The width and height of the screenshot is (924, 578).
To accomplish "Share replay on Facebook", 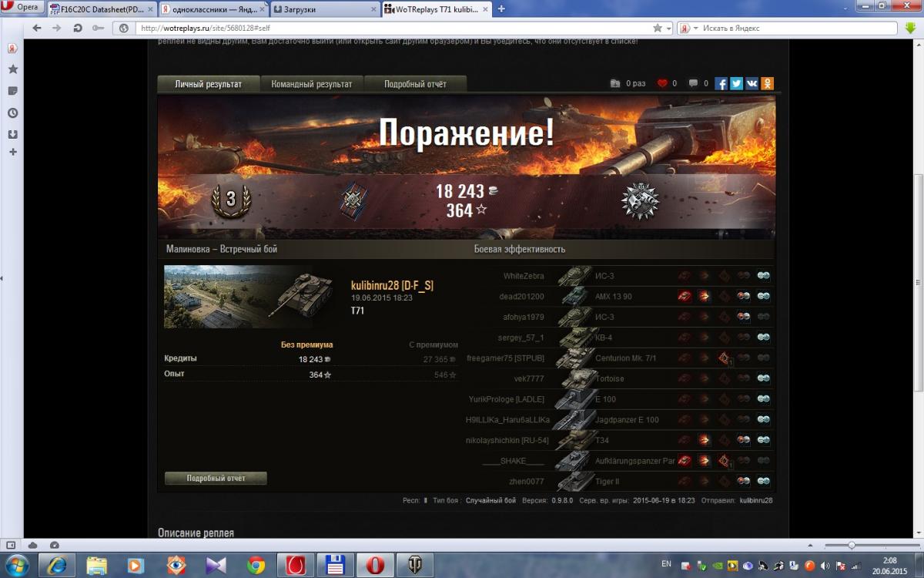I will (721, 84).
